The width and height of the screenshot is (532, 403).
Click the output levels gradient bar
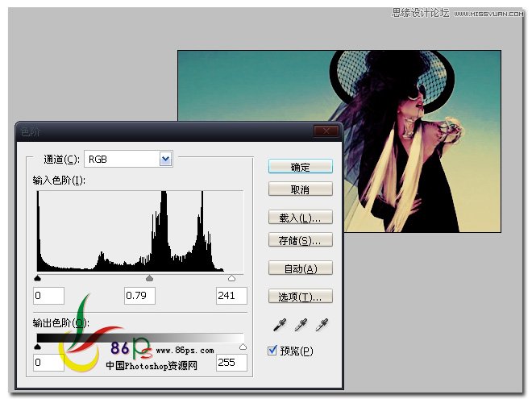click(x=140, y=338)
